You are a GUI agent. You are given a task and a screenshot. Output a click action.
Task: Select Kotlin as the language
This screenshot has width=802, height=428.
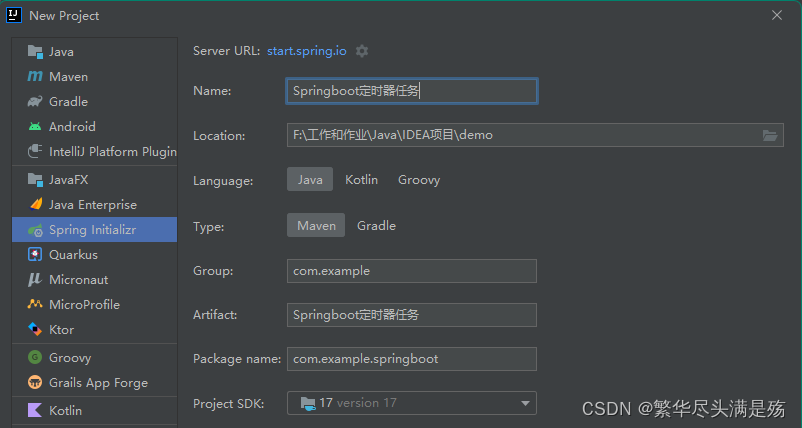pyautogui.click(x=362, y=179)
